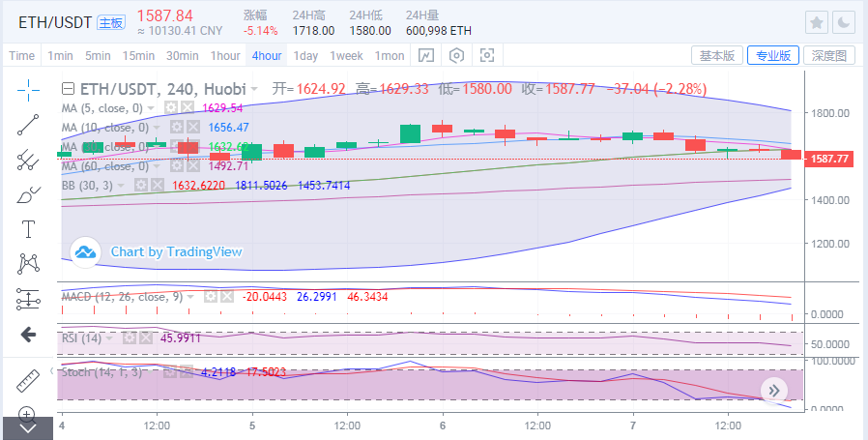Expand the Huobi symbol dropdown arrow

pyautogui.click(x=254, y=89)
